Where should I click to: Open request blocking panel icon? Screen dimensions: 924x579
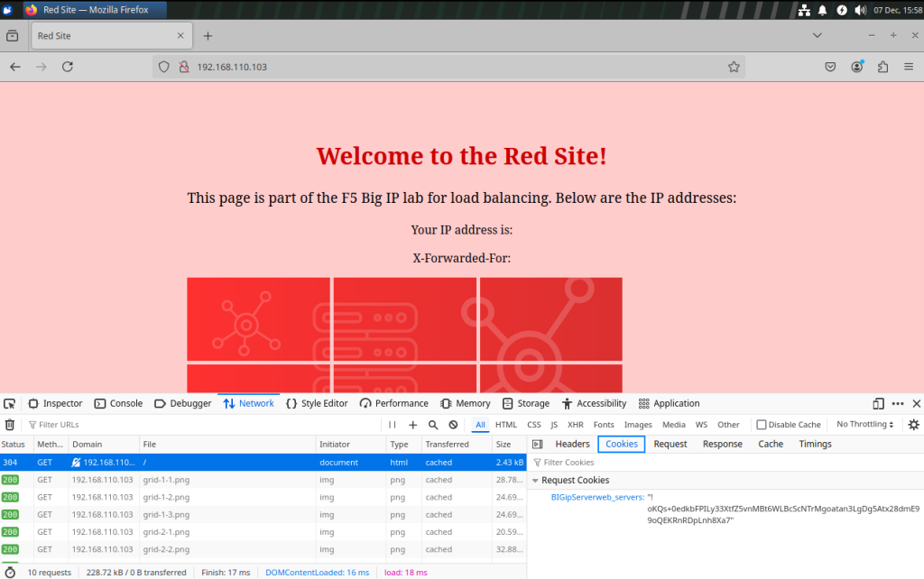[453, 425]
